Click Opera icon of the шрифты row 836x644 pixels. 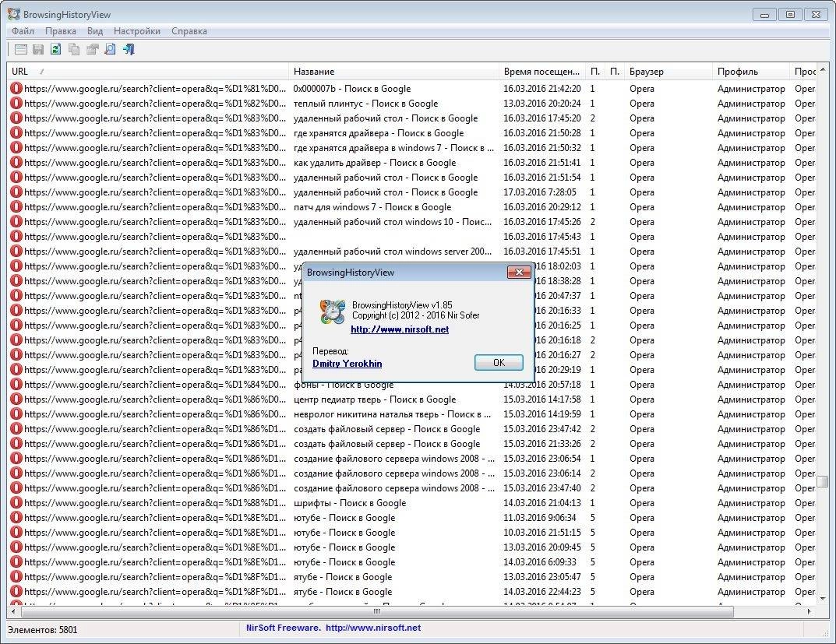[x=16, y=503]
